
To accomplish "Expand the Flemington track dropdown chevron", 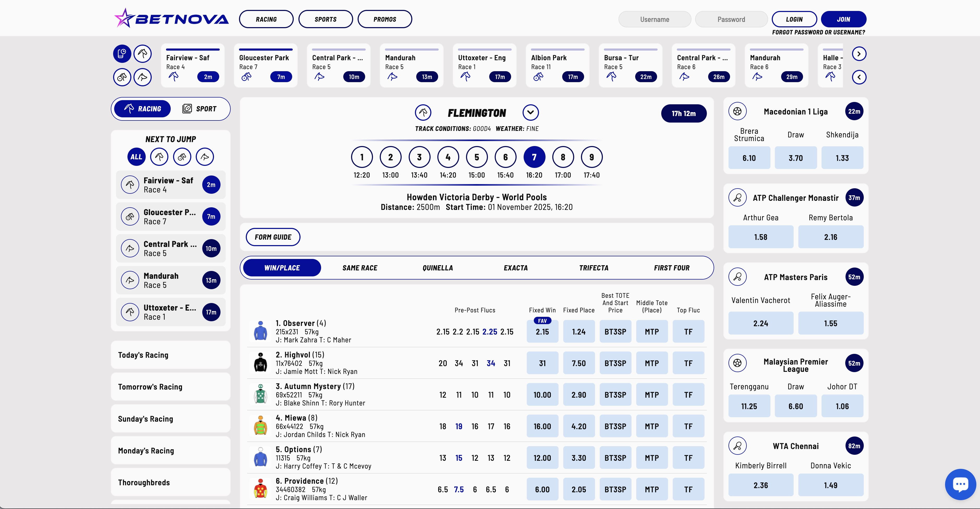I will pos(531,112).
